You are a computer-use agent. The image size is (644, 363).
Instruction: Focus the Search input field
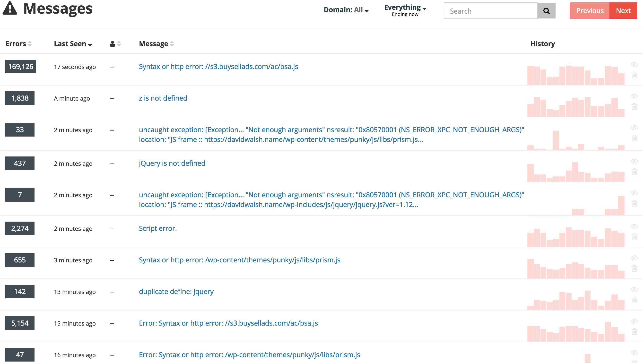pos(490,11)
